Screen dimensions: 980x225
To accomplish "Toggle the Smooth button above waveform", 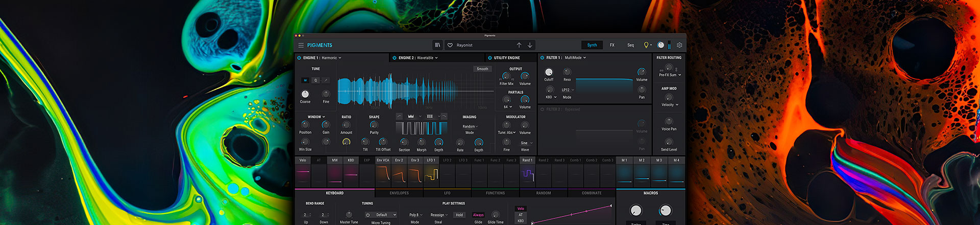I will click(482, 69).
